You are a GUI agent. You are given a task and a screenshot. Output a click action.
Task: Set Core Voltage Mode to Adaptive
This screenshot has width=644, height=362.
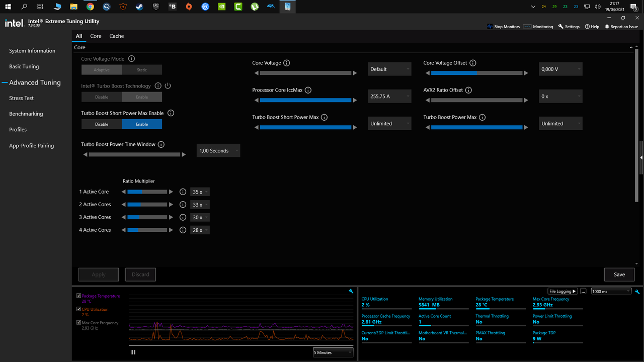click(x=102, y=70)
